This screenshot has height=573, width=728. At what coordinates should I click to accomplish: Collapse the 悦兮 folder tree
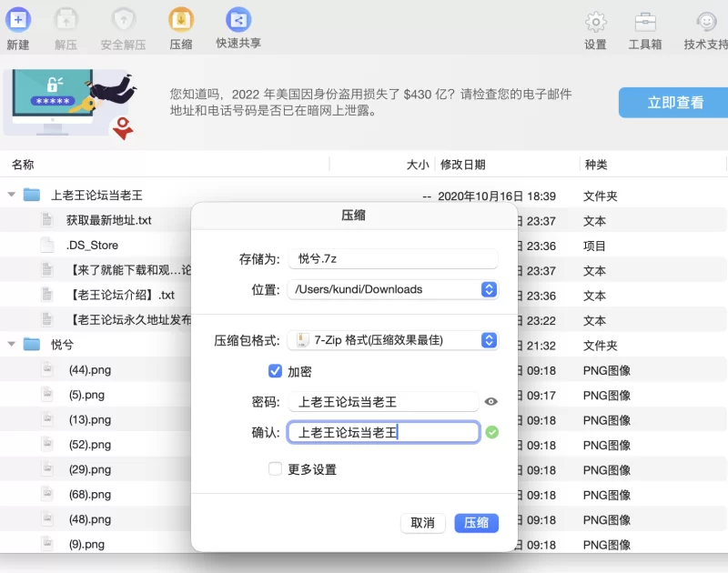pos(11,345)
